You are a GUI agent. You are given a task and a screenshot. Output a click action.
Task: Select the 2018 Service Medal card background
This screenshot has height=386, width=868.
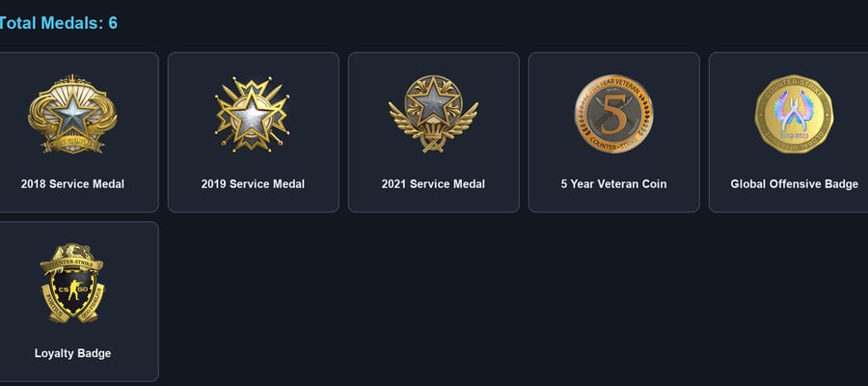pyautogui.click(x=77, y=132)
